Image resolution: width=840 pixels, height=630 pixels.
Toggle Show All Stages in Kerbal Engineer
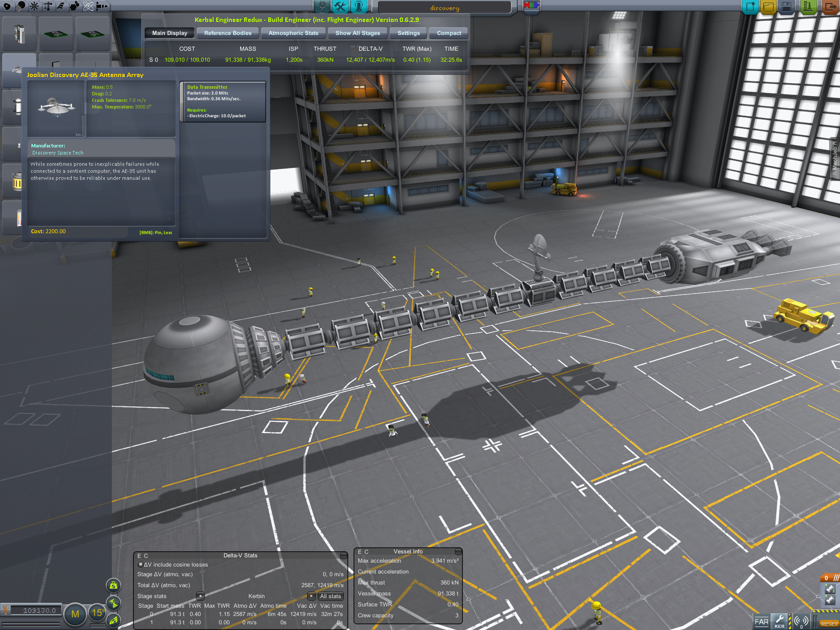click(357, 33)
